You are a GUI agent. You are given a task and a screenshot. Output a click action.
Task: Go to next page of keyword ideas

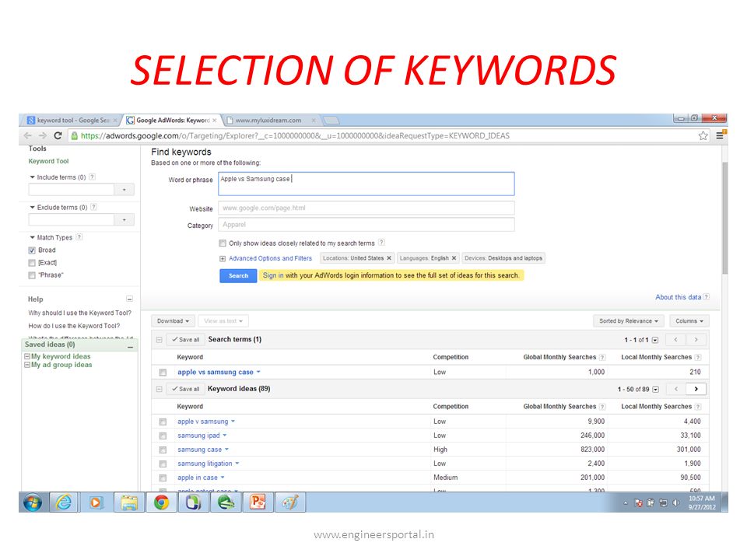[x=696, y=389]
